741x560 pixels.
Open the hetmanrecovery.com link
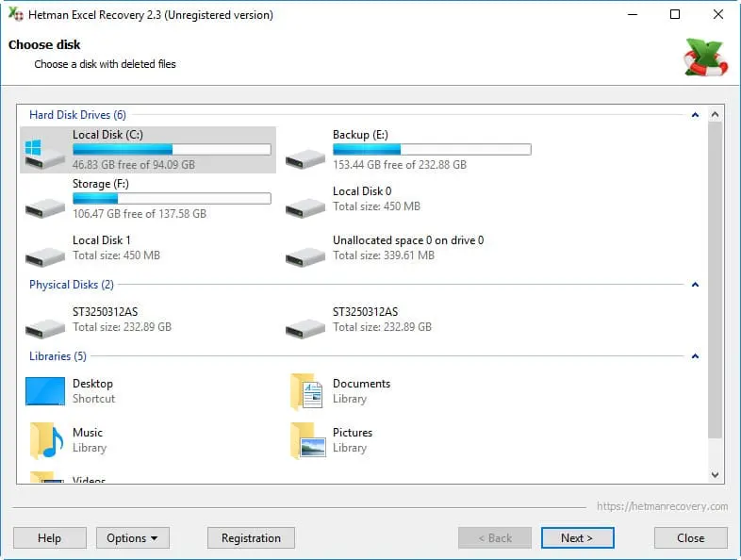coord(662,506)
